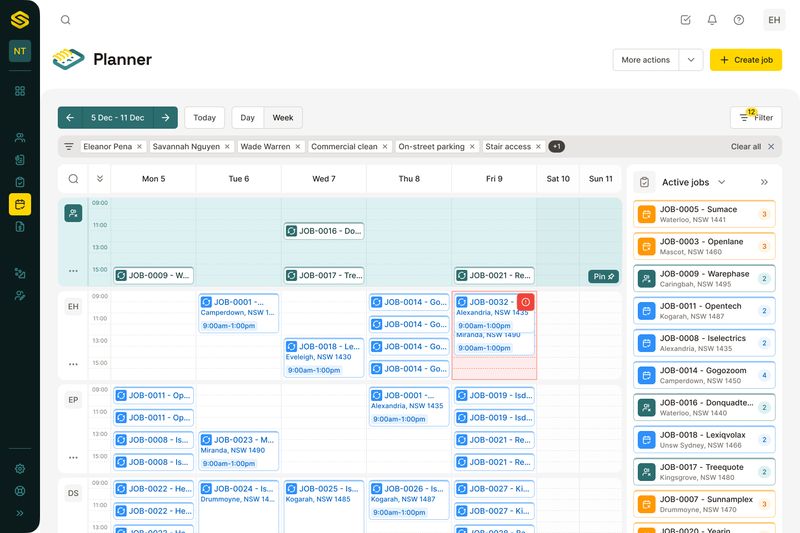
Task: Open JOB-0009 on Monday in first row
Action: (x=154, y=275)
